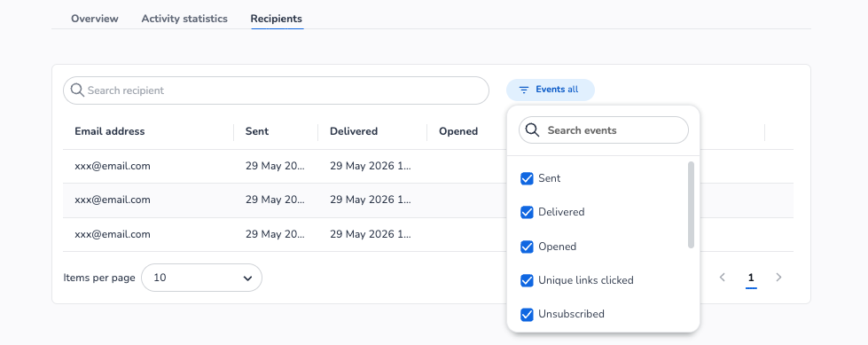Switch to the Overview tab
The image size is (868, 345).
coord(95,19)
